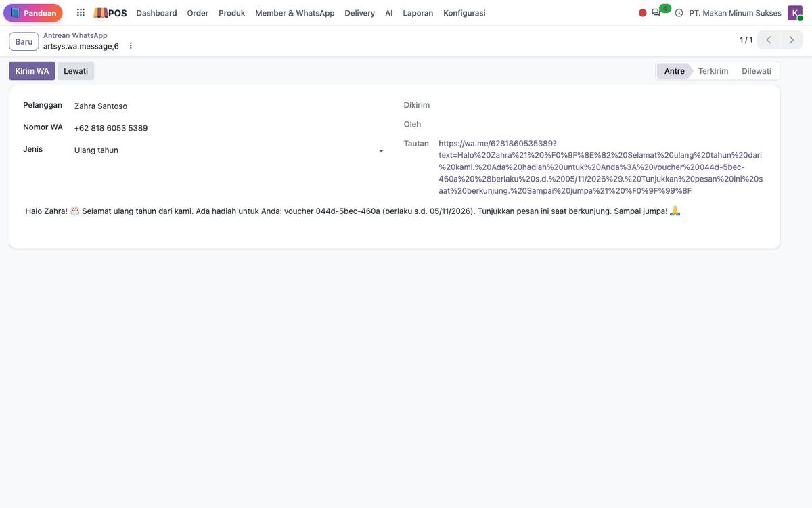Go to previous record arrow
This screenshot has height=508, width=812.
point(769,40)
